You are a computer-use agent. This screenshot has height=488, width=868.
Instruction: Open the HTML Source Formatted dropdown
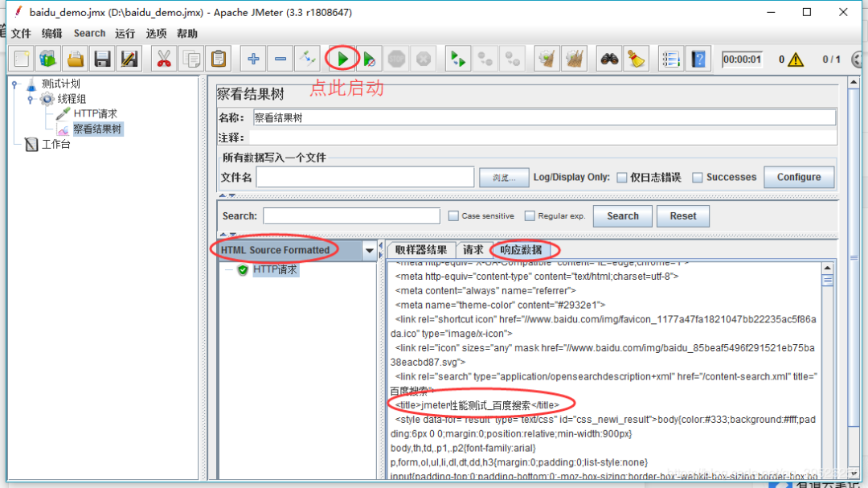(x=369, y=250)
